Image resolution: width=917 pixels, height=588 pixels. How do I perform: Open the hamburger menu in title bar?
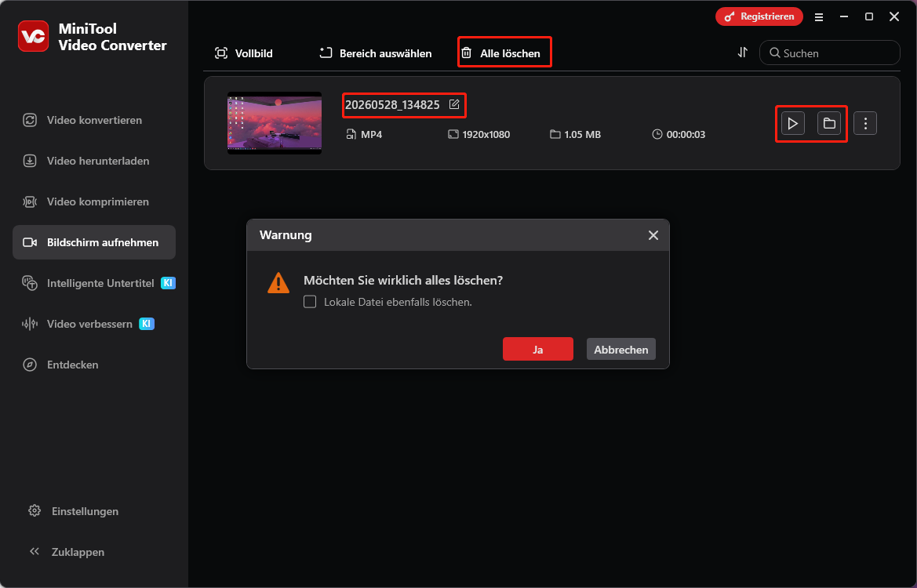819,17
